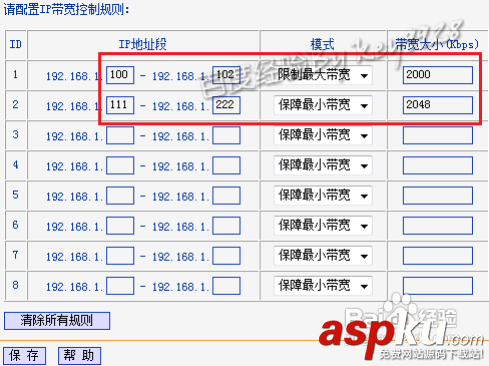Select the start IP field containing 100
Screen dimensions: 489x366
coord(120,75)
